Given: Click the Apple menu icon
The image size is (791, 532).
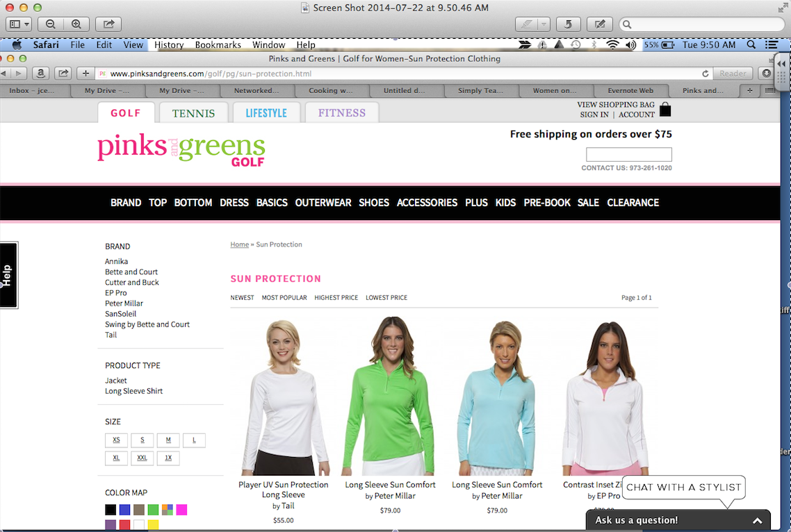Looking at the screenshot, I should [17, 45].
